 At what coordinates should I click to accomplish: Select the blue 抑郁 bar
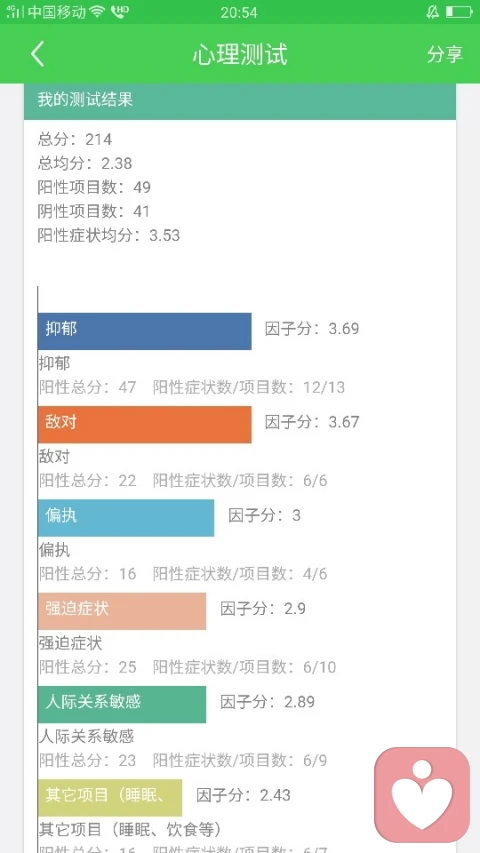point(145,331)
